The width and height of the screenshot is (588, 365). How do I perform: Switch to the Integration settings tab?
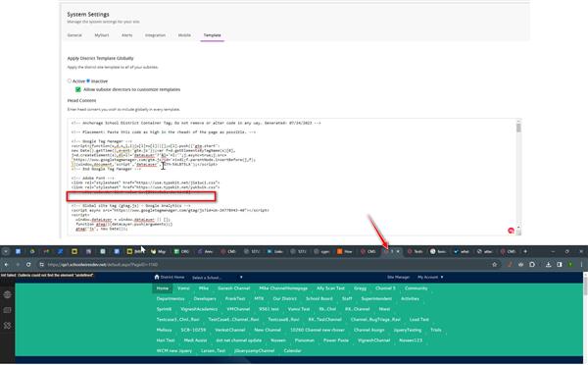point(155,35)
